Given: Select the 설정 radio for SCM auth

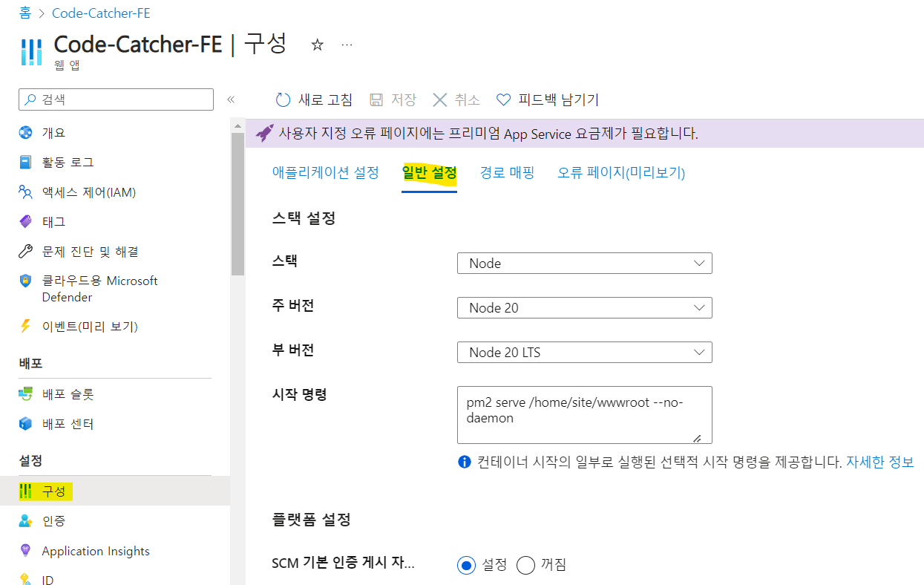Looking at the screenshot, I should 466,565.
